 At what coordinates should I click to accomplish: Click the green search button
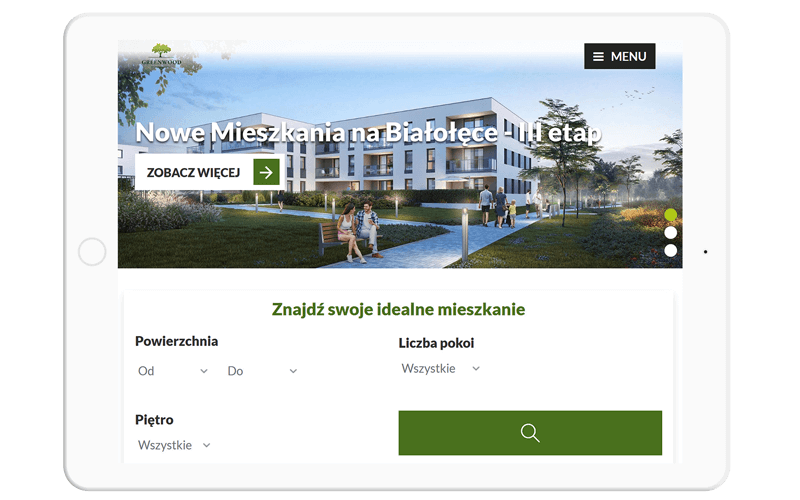point(530,433)
